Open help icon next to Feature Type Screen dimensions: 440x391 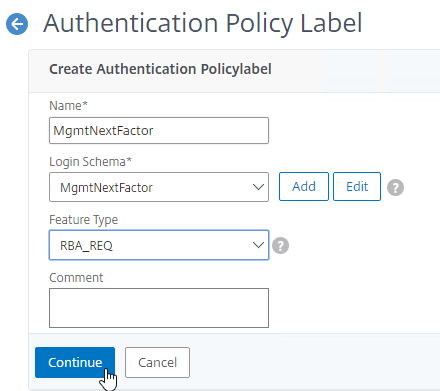point(281,246)
